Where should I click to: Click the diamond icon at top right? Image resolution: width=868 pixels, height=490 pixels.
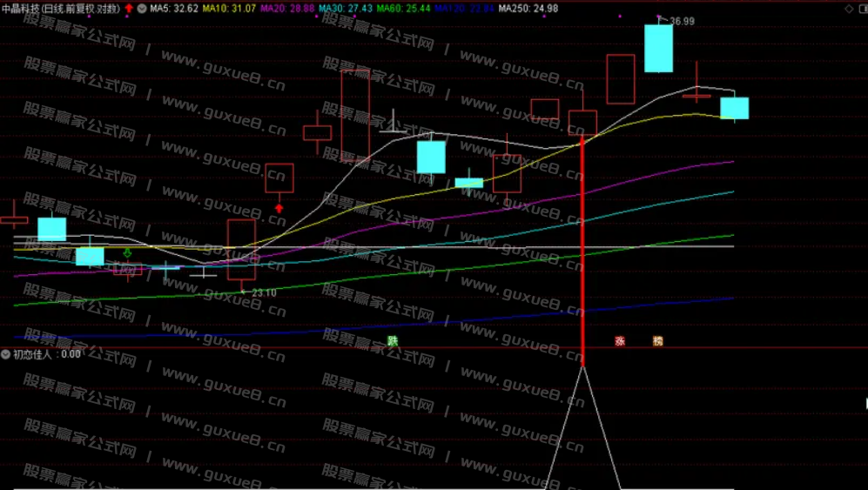click(849, 9)
